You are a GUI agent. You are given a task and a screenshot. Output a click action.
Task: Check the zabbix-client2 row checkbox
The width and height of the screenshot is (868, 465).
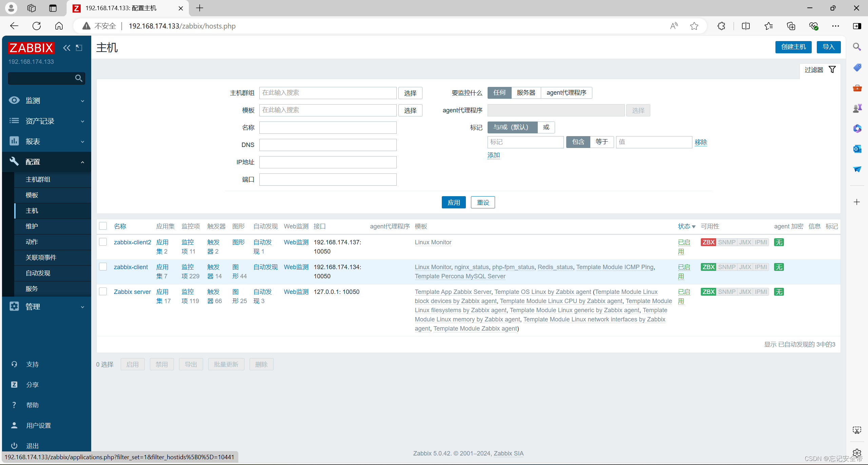click(x=103, y=242)
